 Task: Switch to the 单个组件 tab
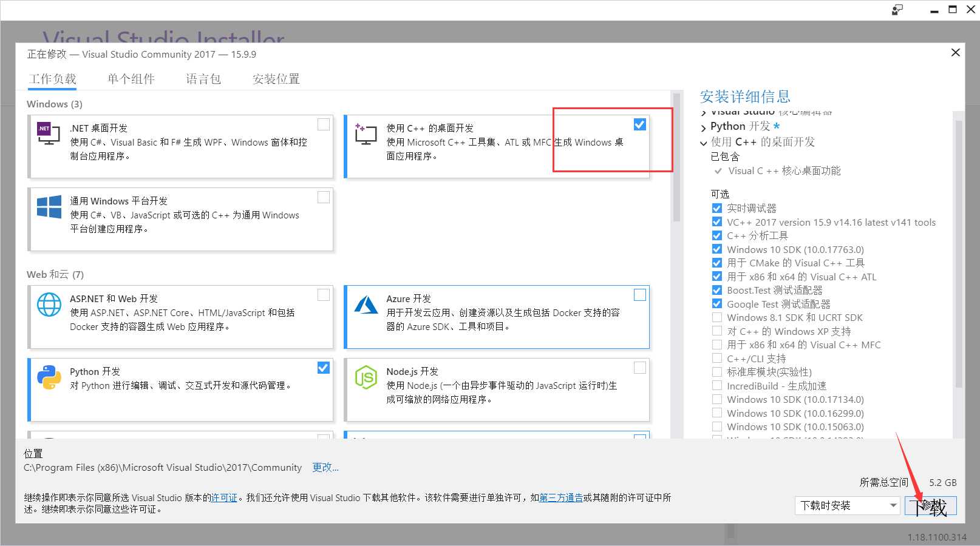click(131, 79)
